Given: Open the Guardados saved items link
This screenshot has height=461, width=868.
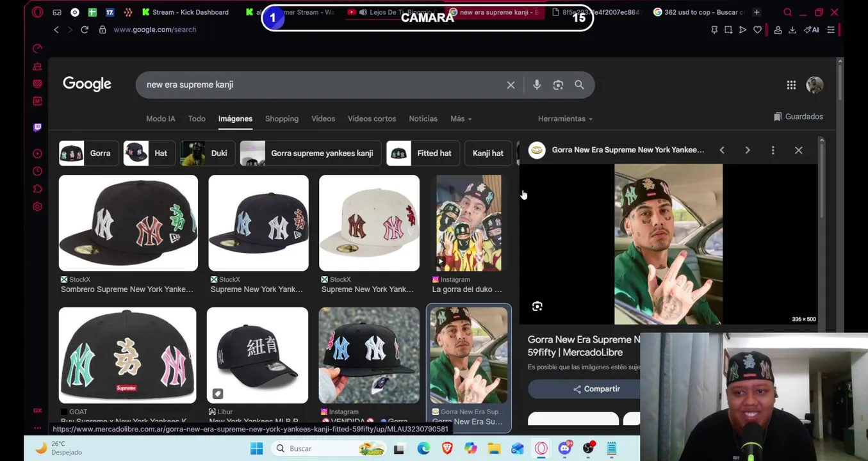Looking at the screenshot, I should pyautogui.click(x=798, y=117).
